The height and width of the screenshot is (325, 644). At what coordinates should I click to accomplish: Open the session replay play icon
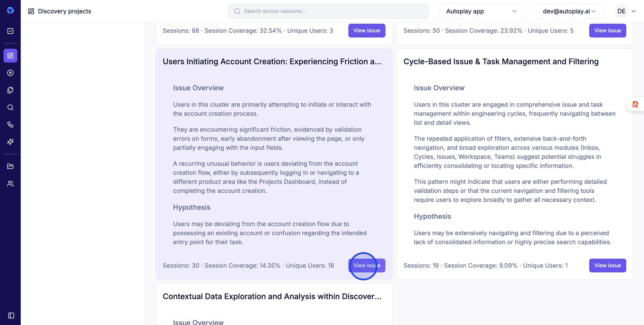pyautogui.click(x=10, y=73)
